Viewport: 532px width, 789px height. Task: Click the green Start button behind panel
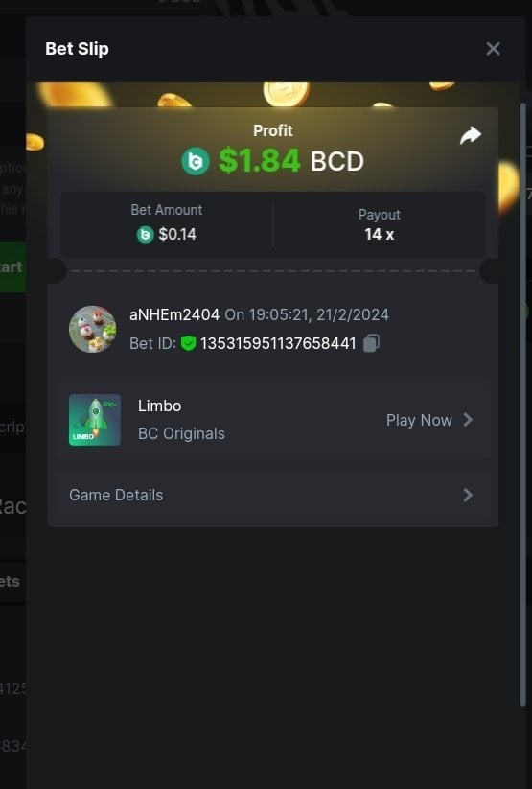12,267
